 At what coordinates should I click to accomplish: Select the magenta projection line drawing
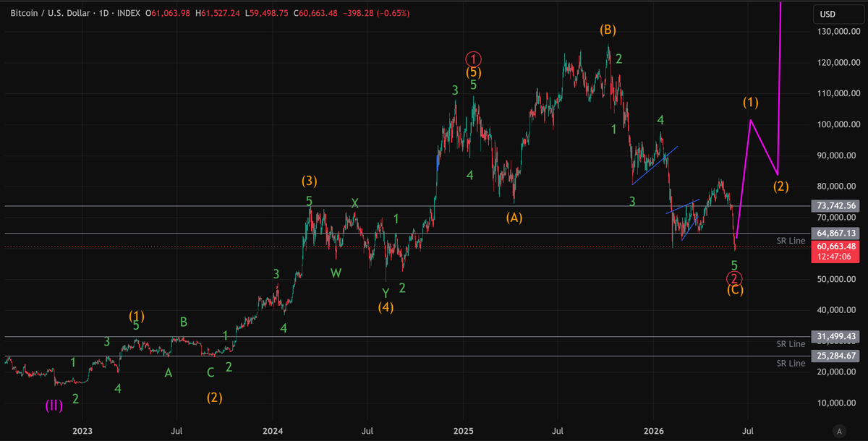point(765,148)
